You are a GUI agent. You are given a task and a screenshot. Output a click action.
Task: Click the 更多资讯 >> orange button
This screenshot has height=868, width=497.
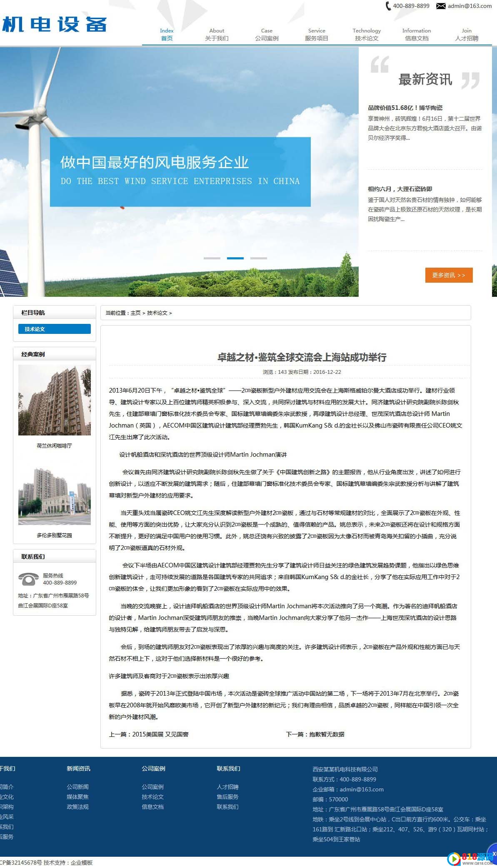[449, 275]
